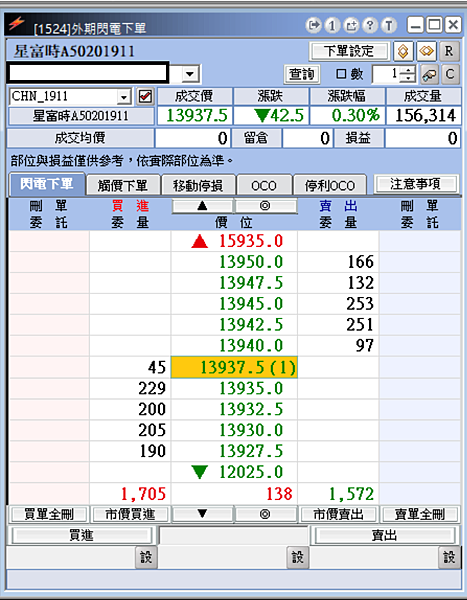Click sell quantity 166 cell

(338, 262)
